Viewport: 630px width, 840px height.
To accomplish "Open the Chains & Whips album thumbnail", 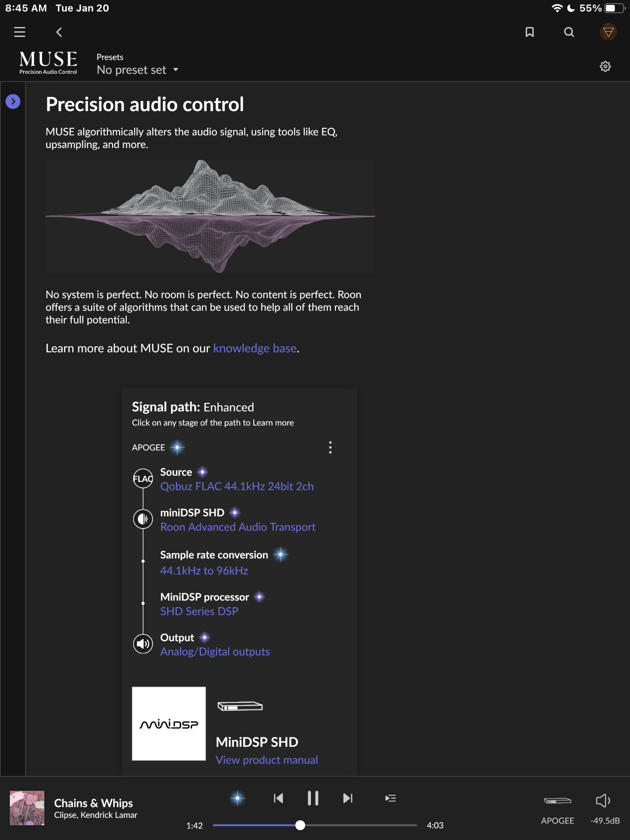I will coord(27,808).
